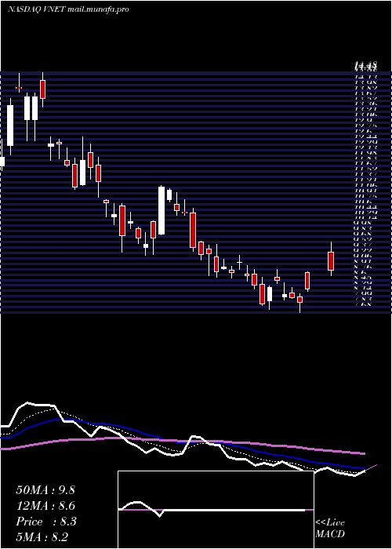392x549 pixels.
Task: Click the Price : 8.3 value
Action: coord(46,522)
